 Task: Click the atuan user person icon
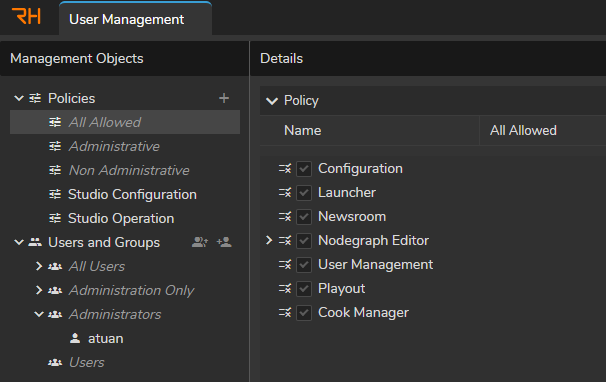[75, 338]
